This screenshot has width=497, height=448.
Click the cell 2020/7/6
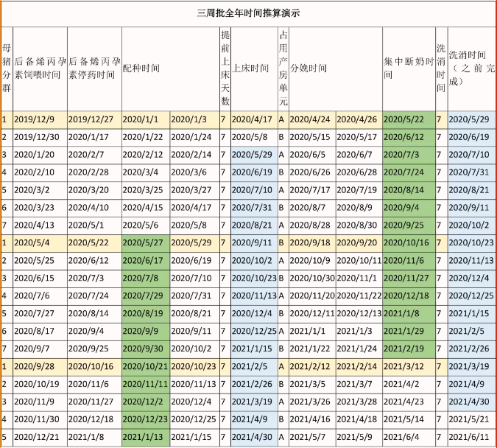coord(40,296)
